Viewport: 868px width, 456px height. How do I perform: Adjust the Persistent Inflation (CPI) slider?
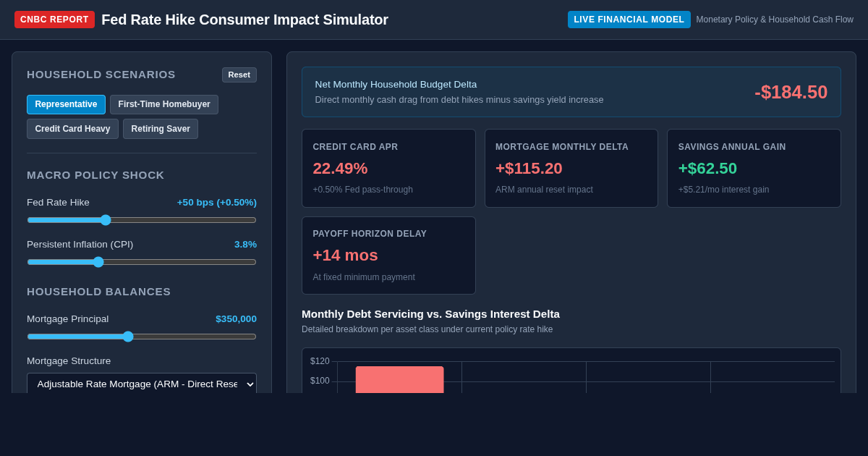tap(142, 262)
